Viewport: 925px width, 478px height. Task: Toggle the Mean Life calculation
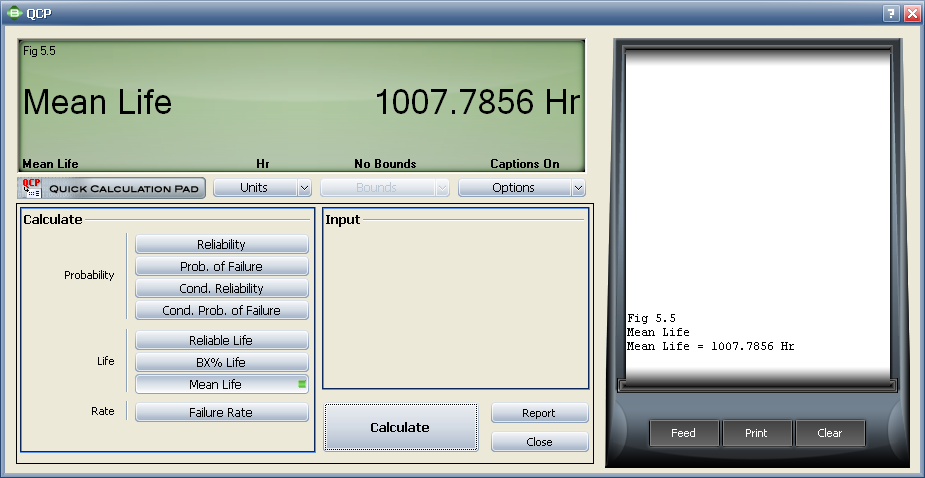(x=221, y=384)
